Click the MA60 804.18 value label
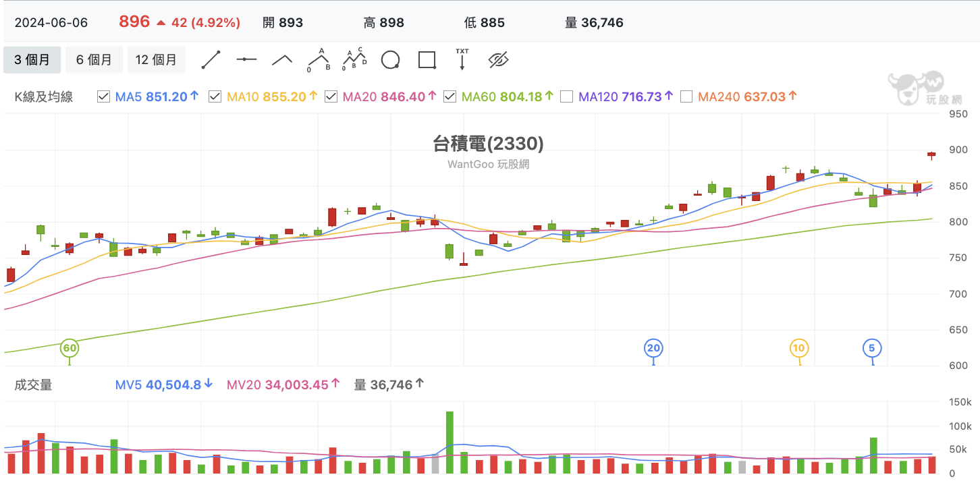 click(x=507, y=96)
